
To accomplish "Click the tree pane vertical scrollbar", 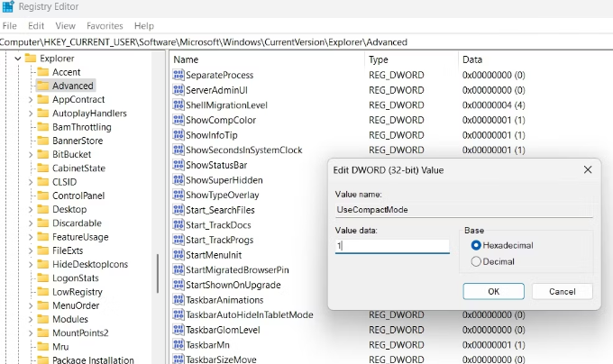I will [158, 273].
